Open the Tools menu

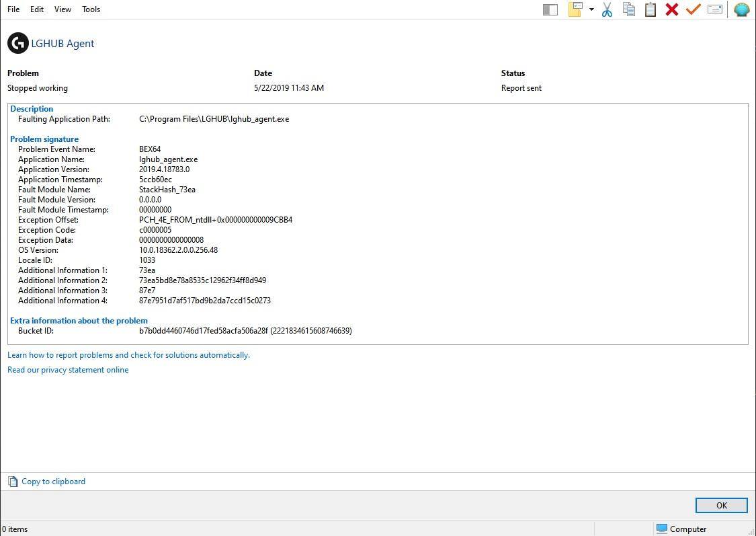pos(91,9)
